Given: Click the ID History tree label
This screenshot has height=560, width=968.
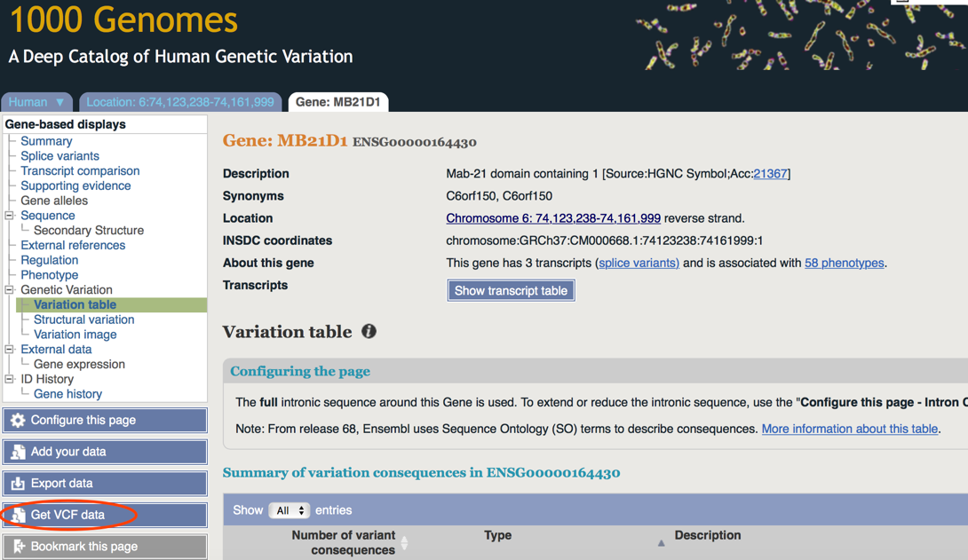Looking at the screenshot, I should coord(47,379).
